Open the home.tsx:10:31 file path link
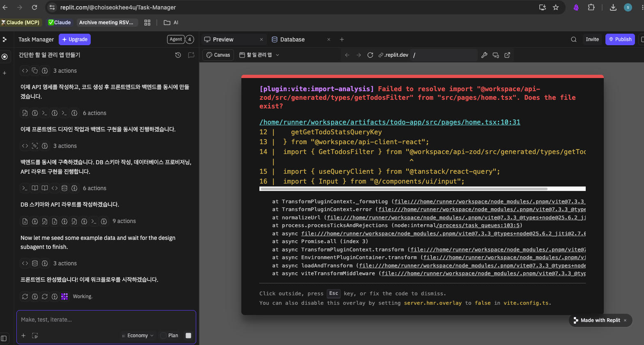Image resolution: width=644 pixels, height=345 pixels. 390,122
